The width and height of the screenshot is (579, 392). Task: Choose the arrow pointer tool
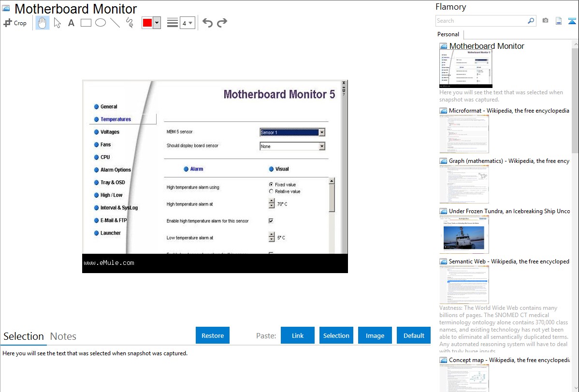(x=57, y=23)
